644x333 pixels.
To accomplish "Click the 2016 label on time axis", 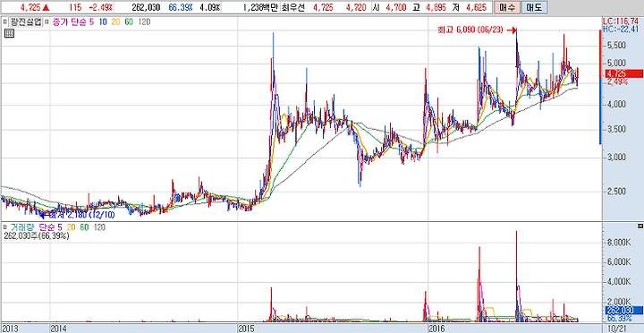I will (x=436, y=329).
